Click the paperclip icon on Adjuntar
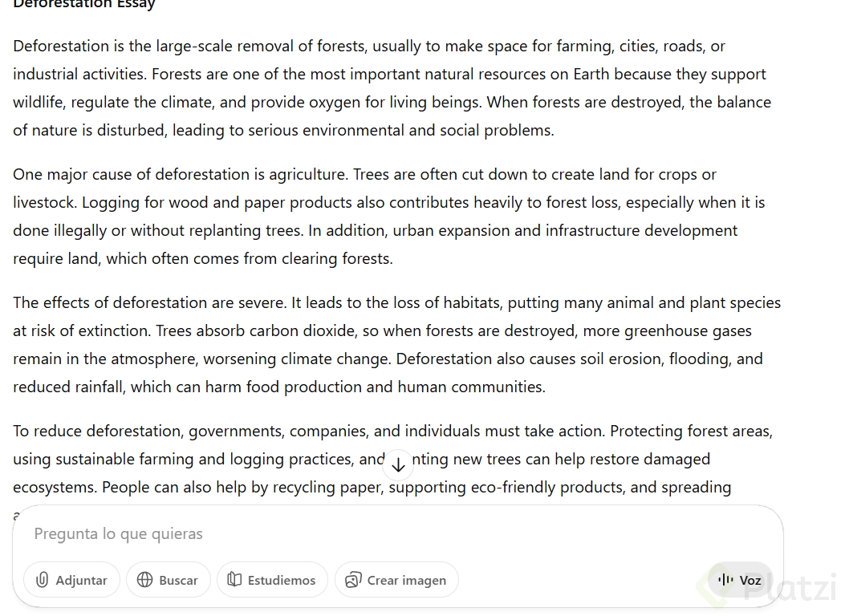This screenshot has width=845, height=616. click(43, 580)
